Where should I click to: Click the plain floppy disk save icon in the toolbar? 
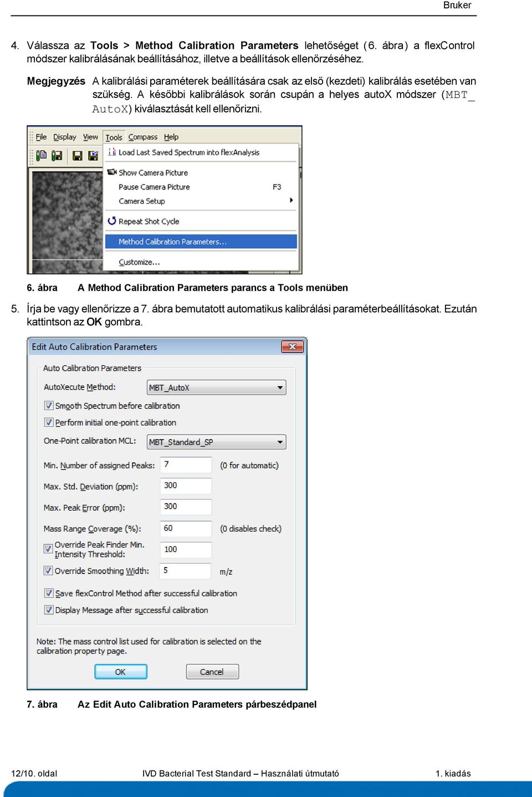click(x=78, y=156)
